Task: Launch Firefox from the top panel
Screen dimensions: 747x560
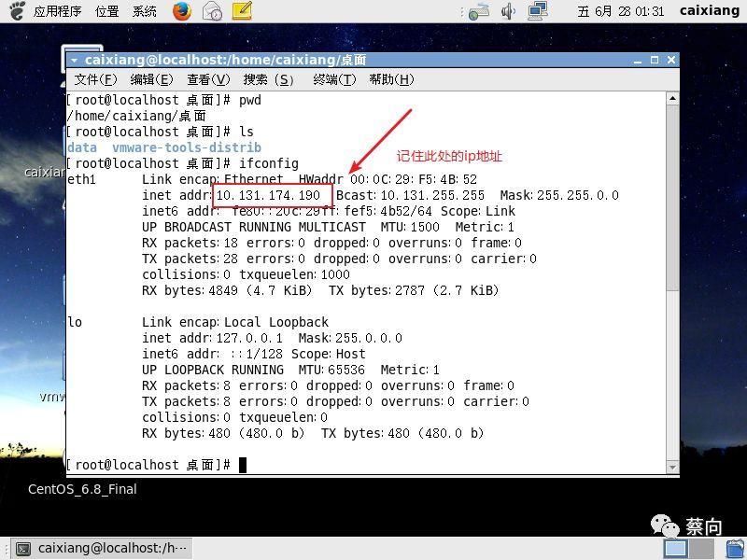Action: point(181,11)
